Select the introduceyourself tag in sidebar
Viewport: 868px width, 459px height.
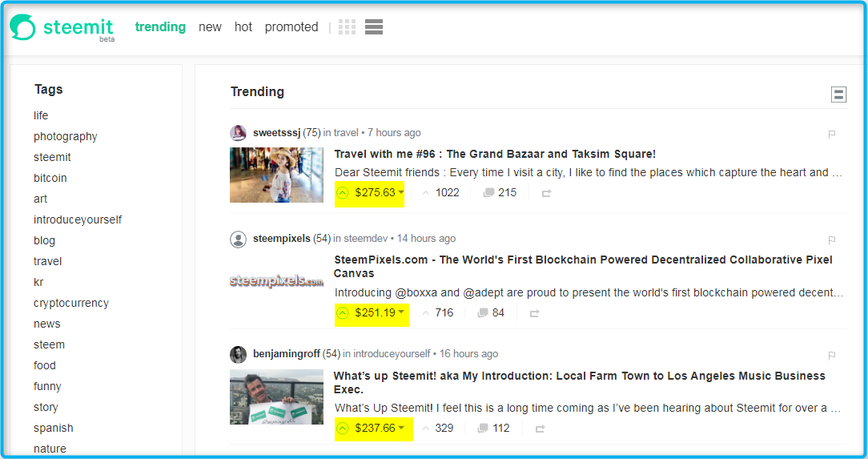(78, 219)
